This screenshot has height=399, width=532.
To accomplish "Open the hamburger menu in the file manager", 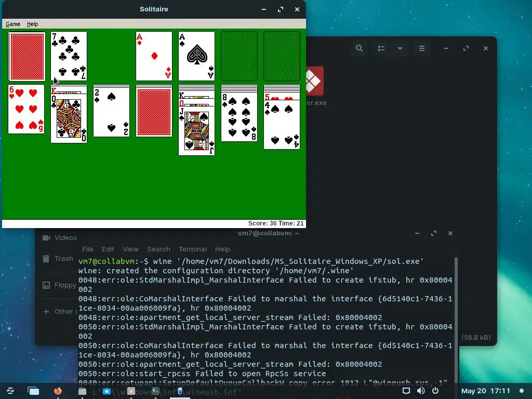I will coord(422,48).
